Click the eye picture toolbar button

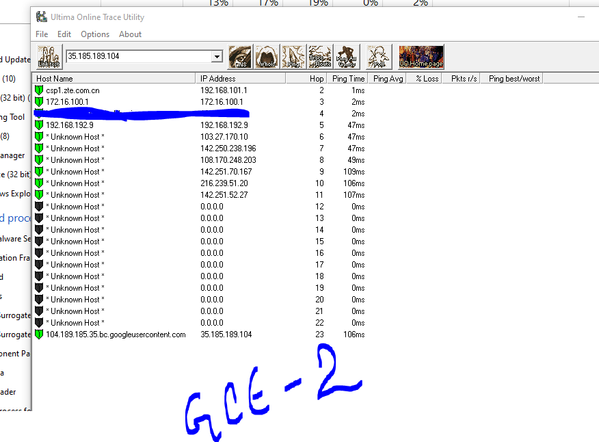(240, 57)
